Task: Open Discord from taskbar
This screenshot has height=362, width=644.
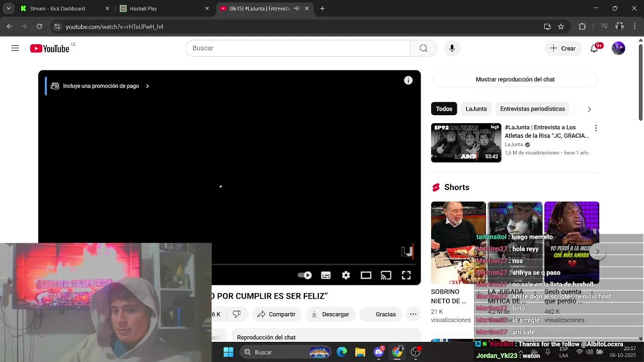Action: (378, 352)
